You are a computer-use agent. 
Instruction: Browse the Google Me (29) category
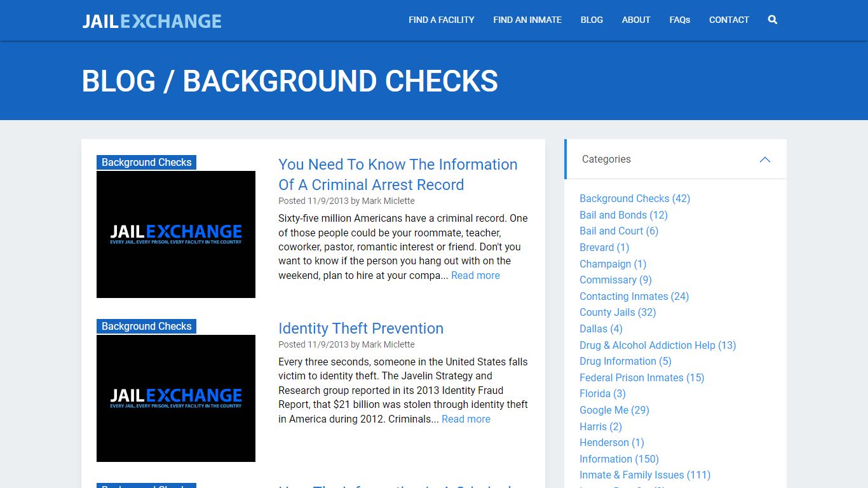(x=614, y=410)
